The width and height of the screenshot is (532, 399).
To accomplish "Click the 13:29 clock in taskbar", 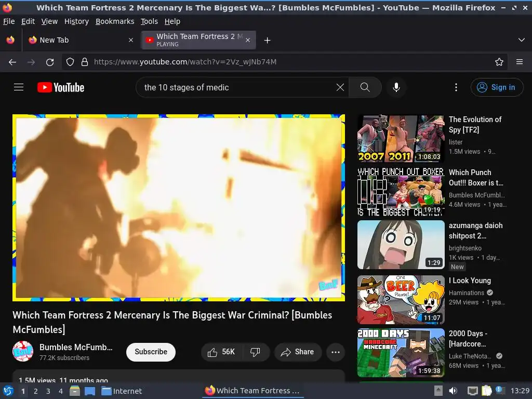I will coord(520,391).
